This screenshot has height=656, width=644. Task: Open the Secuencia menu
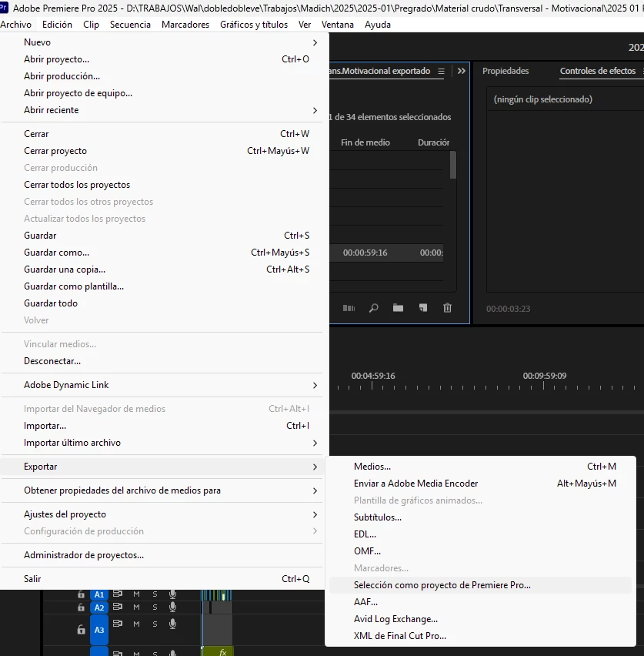coord(130,25)
